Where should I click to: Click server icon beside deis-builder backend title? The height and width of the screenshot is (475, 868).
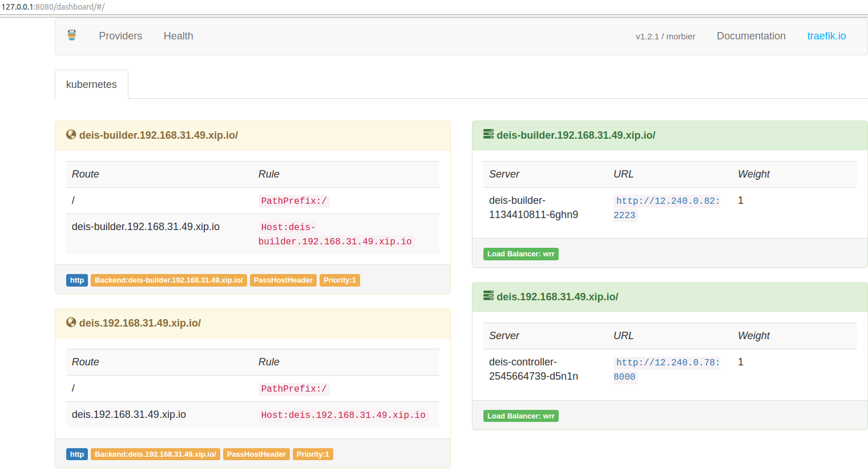tap(488, 134)
